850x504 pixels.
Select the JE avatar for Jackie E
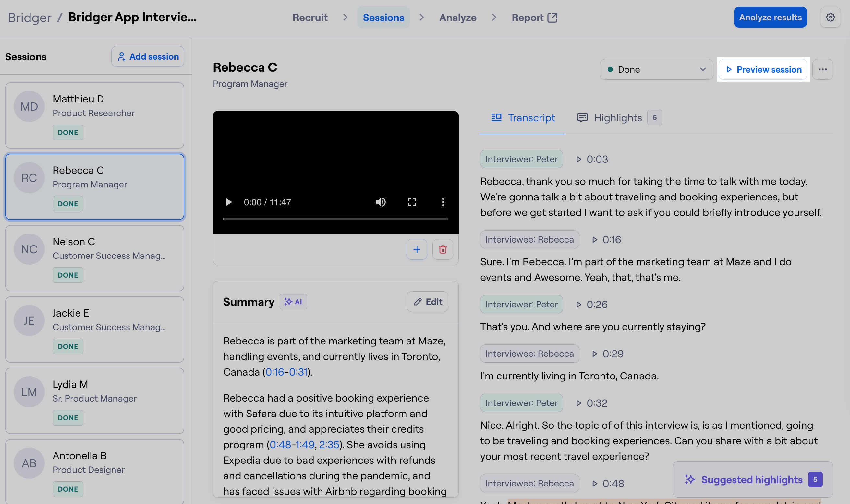[29, 321]
